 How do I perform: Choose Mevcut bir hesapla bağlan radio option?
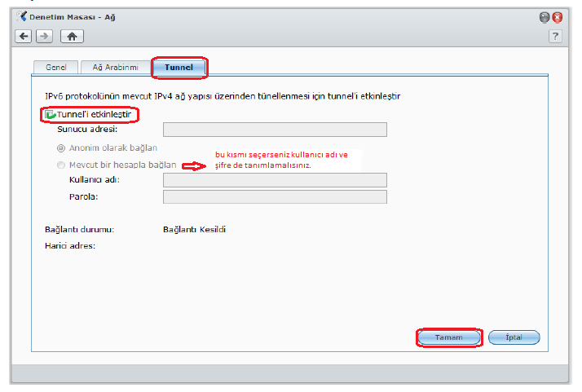61,165
